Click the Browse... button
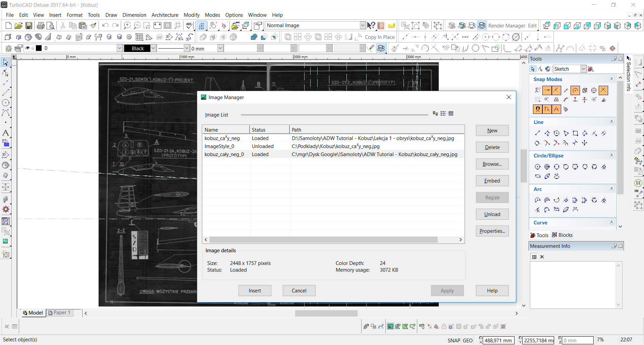This screenshot has height=345, width=644. pos(492,164)
